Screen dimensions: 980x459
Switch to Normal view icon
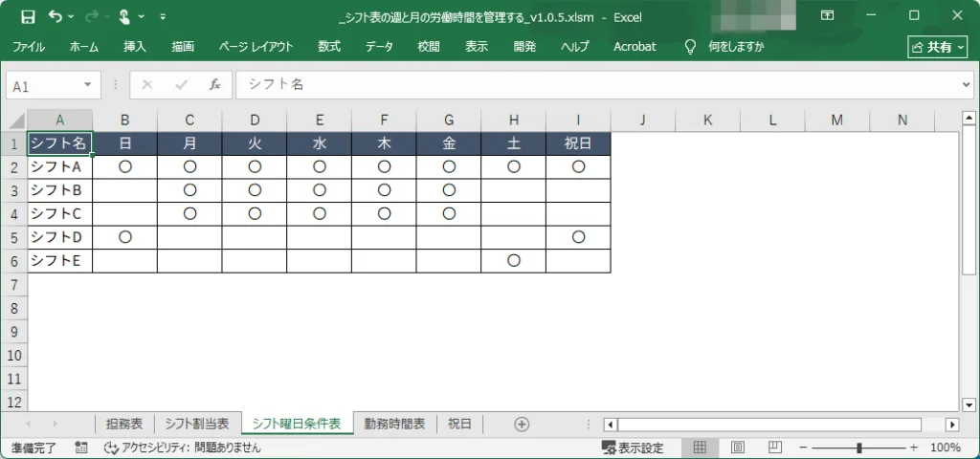700,448
